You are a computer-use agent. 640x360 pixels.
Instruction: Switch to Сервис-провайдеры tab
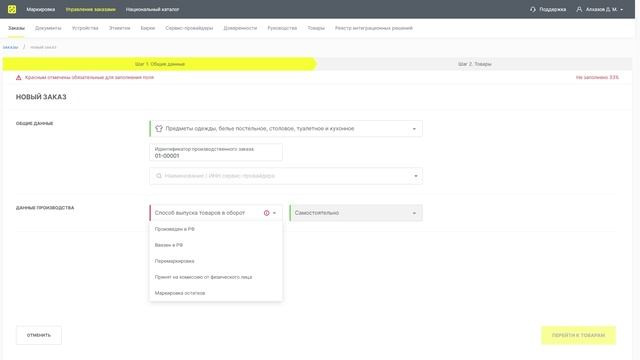(189, 28)
